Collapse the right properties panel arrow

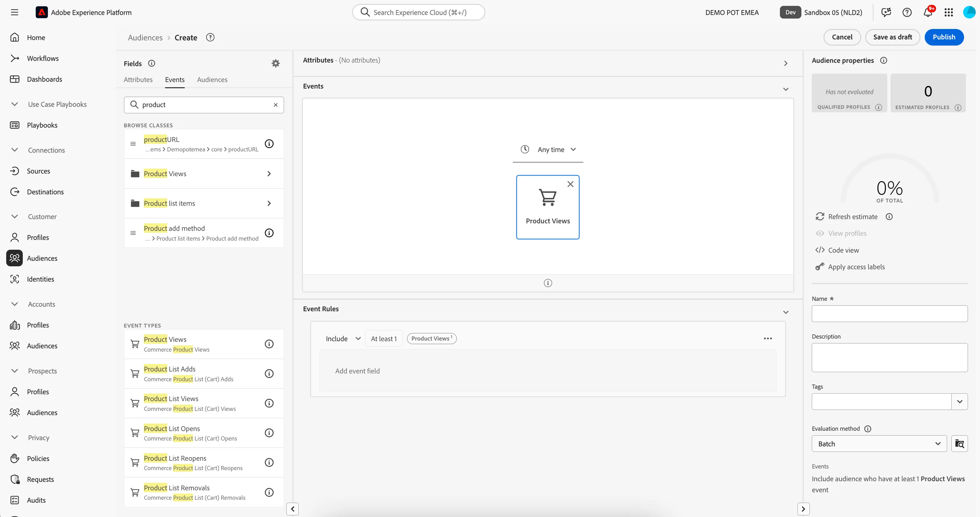803,509
